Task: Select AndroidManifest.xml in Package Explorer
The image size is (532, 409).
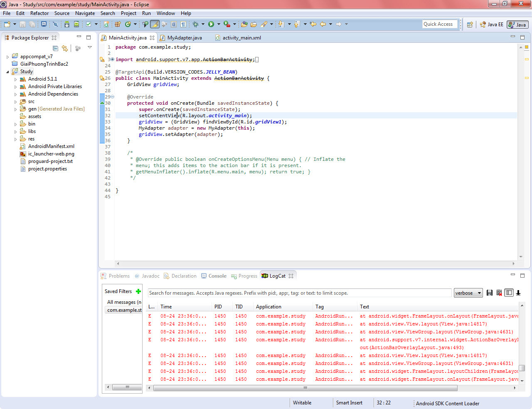Action: click(x=51, y=146)
